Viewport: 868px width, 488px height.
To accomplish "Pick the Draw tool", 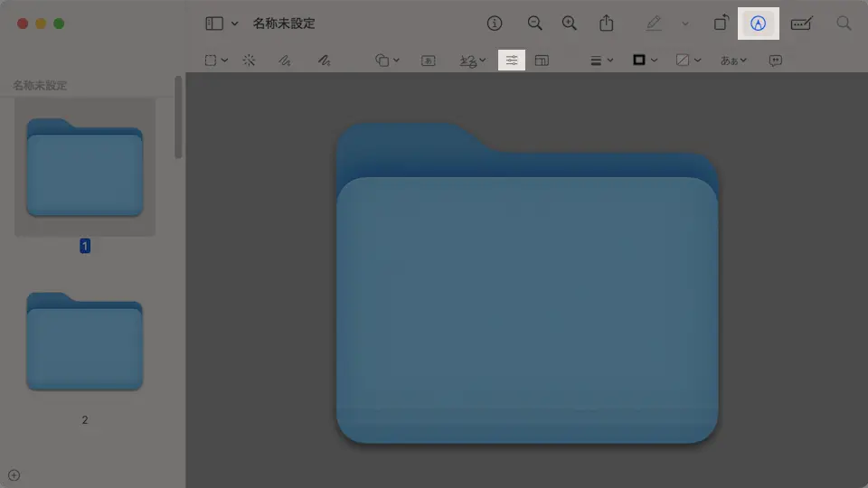I will [x=324, y=61].
